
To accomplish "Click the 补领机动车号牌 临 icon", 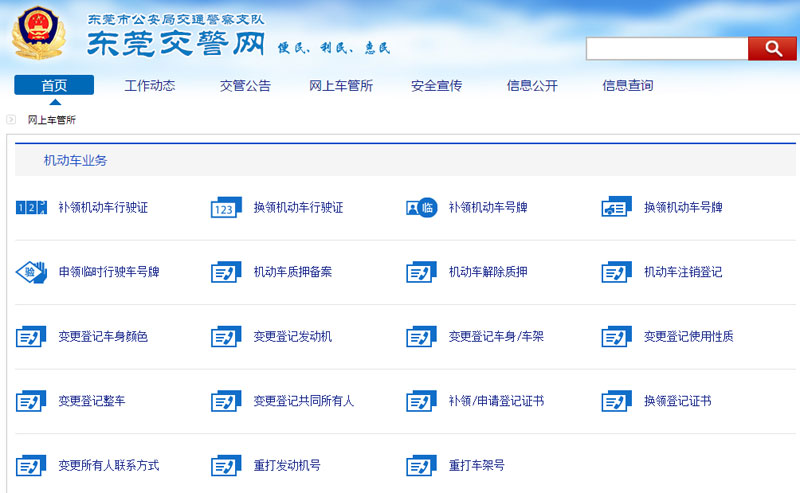I will (421, 208).
